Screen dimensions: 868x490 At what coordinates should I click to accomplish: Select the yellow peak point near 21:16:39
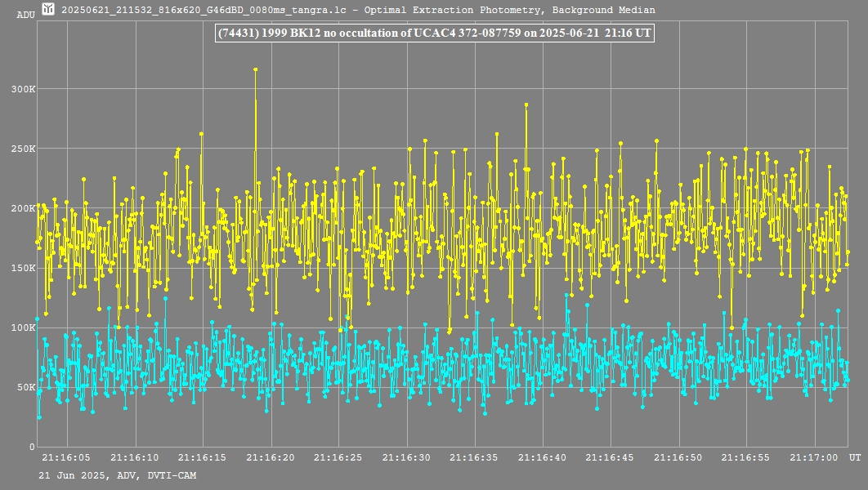click(x=526, y=105)
